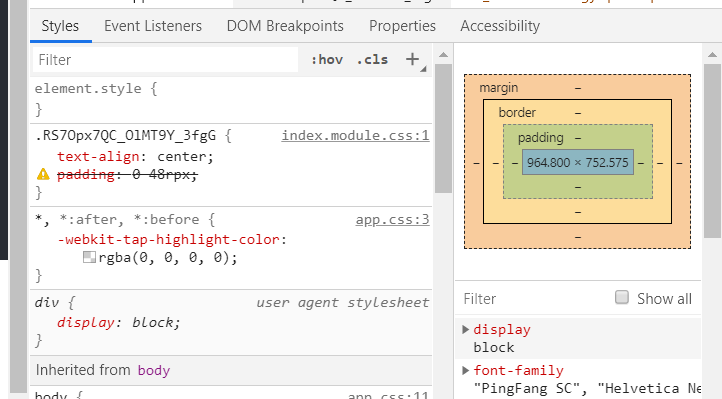Viewport: 722px width, 399px height.
Task: Click the styles pane scroll up arrow
Action: click(x=443, y=55)
